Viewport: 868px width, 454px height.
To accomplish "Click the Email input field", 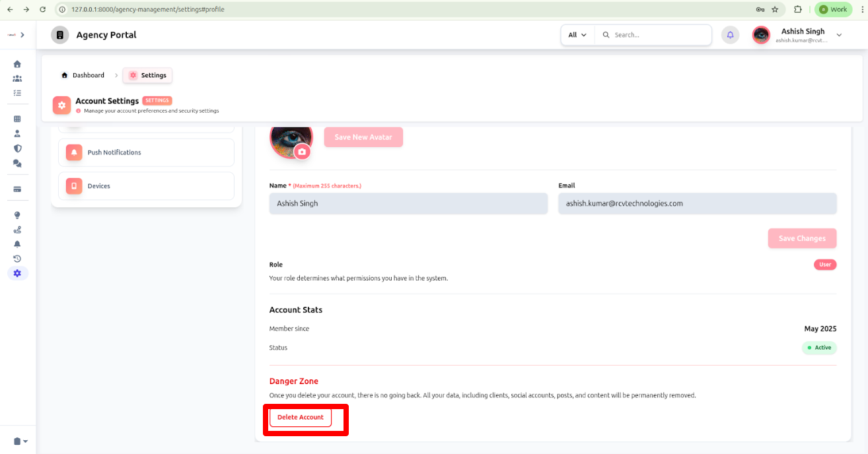I will [x=698, y=203].
